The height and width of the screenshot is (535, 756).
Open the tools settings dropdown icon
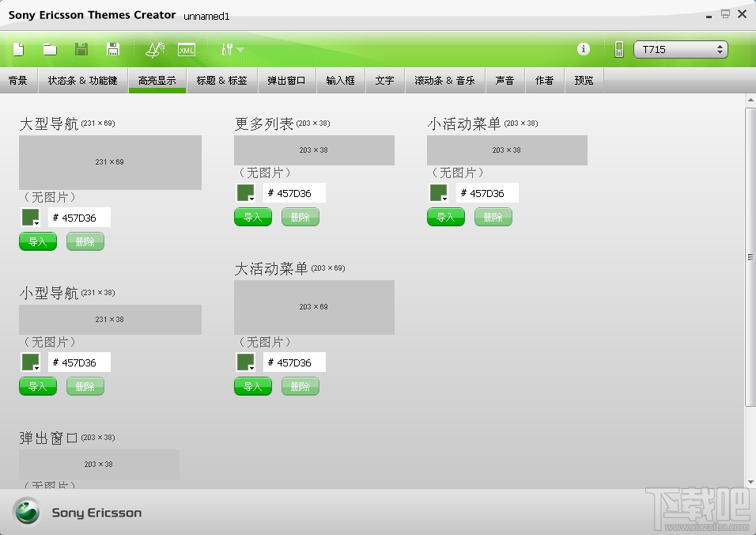232,49
